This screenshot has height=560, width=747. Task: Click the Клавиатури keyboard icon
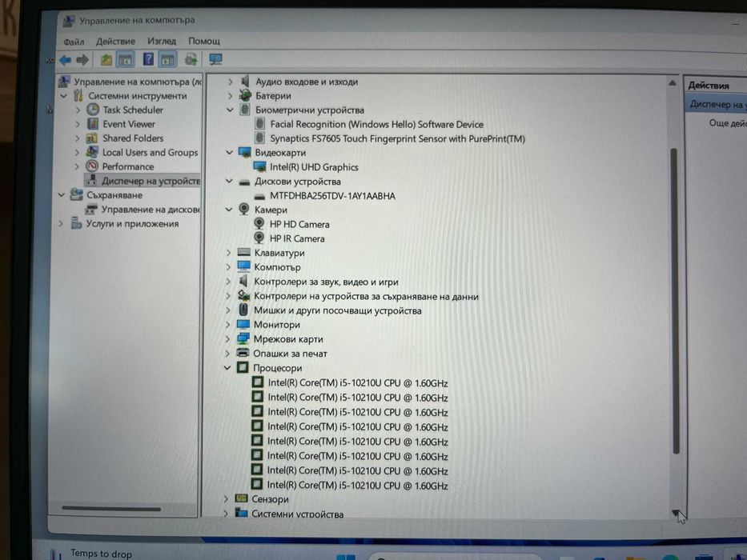point(244,252)
